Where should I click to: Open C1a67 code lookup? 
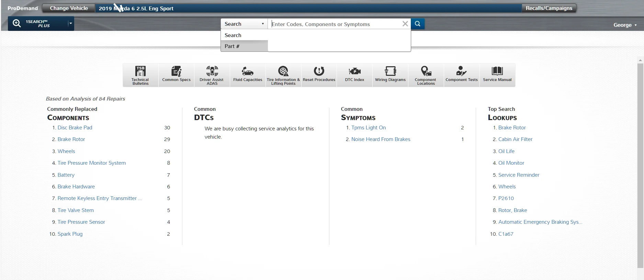506,234
